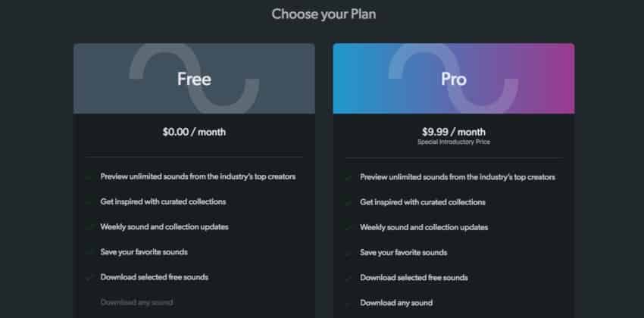Select the Pro plan gradient banner
This screenshot has width=644, height=318.
click(453, 79)
